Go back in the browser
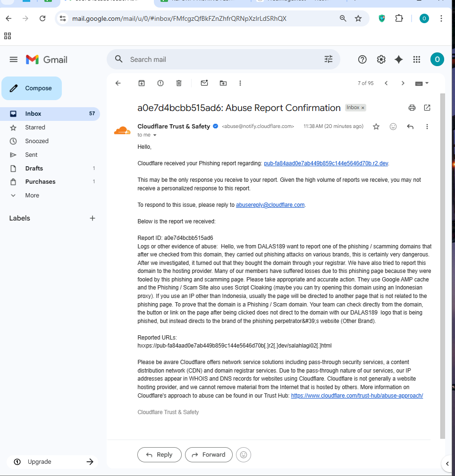The image size is (455, 476). tap(9, 18)
